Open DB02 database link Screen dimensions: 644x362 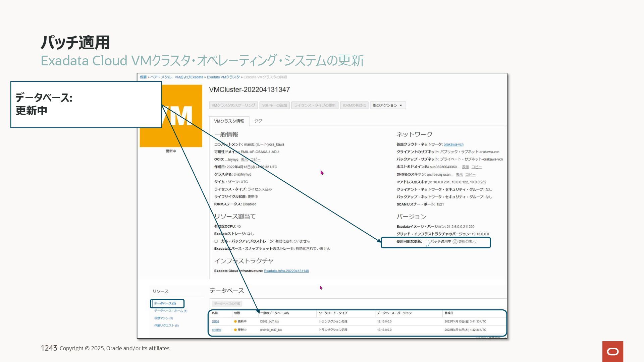click(x=215, y=321)
